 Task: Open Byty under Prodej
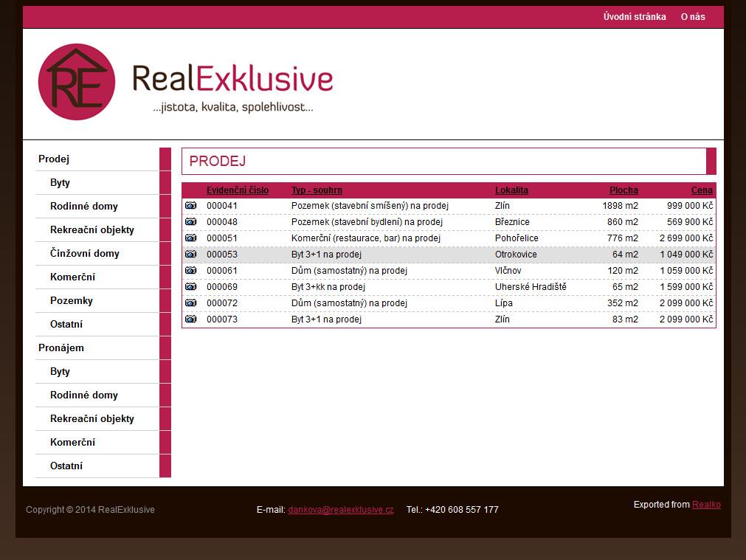pos(60,183)
